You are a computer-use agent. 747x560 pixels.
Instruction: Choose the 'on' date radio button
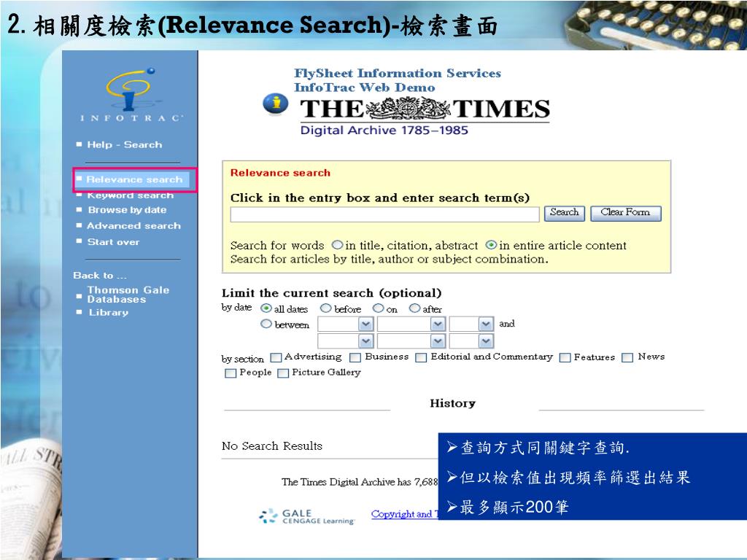click(x=379, y=308)
